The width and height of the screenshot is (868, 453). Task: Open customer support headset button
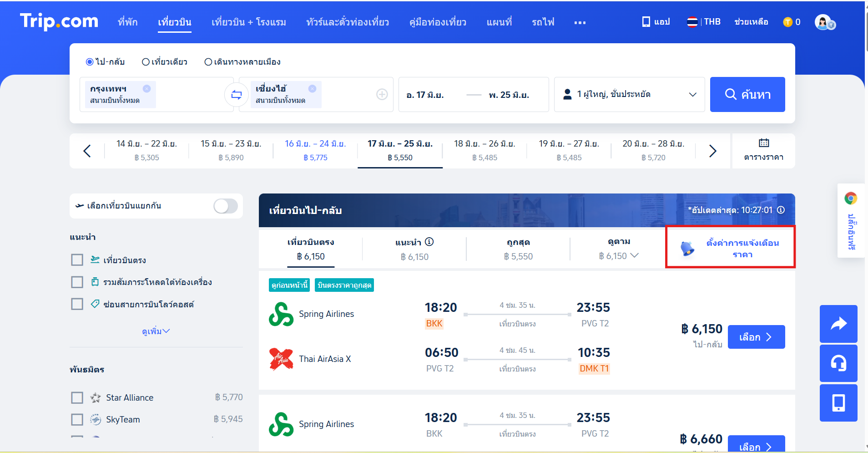point(838,363)
